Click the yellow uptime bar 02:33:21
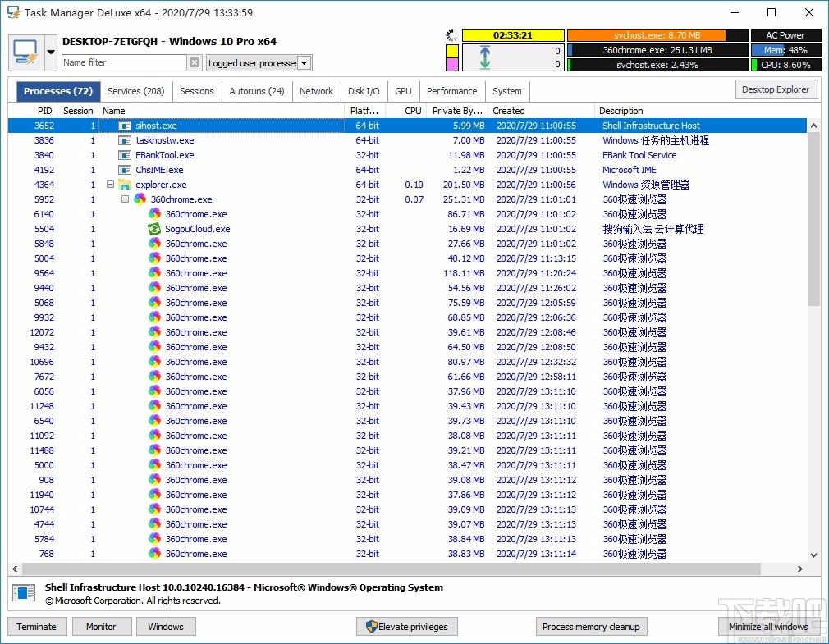This screenshot has height=644, width=829. 513,35
